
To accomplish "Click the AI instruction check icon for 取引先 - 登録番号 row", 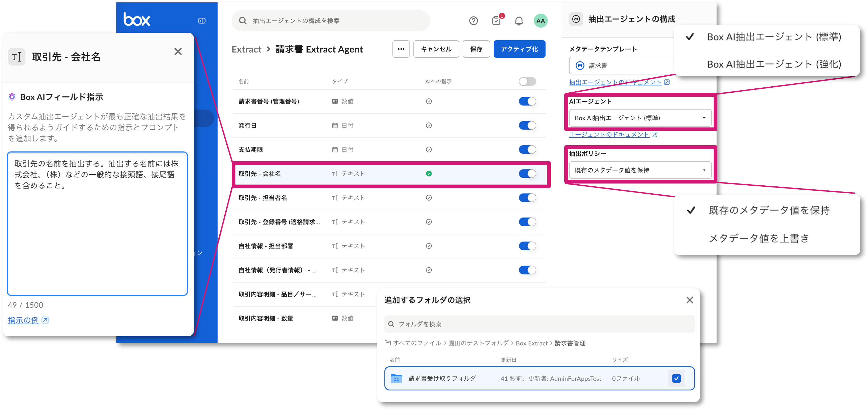I will click(x=429, y=222).
